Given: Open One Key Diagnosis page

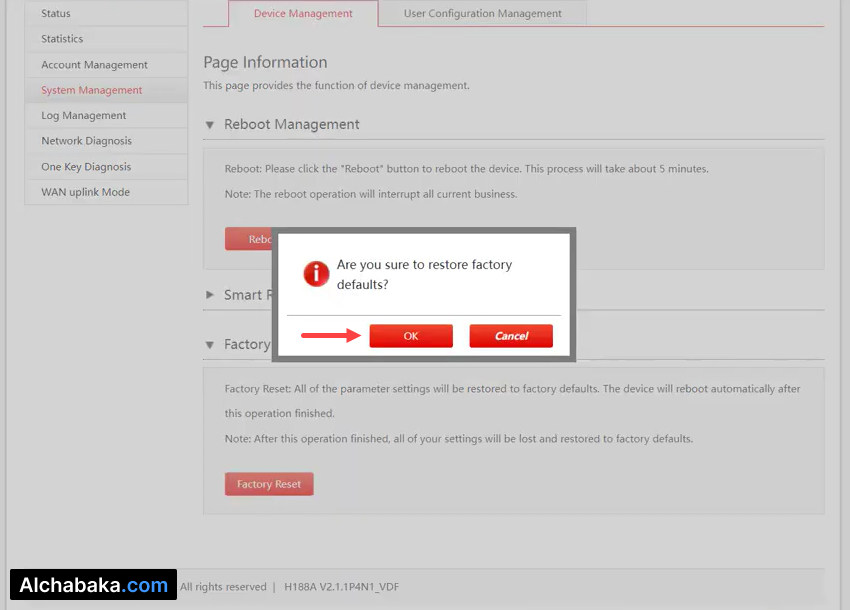Looking at the screenshot, I should [86, 167].
